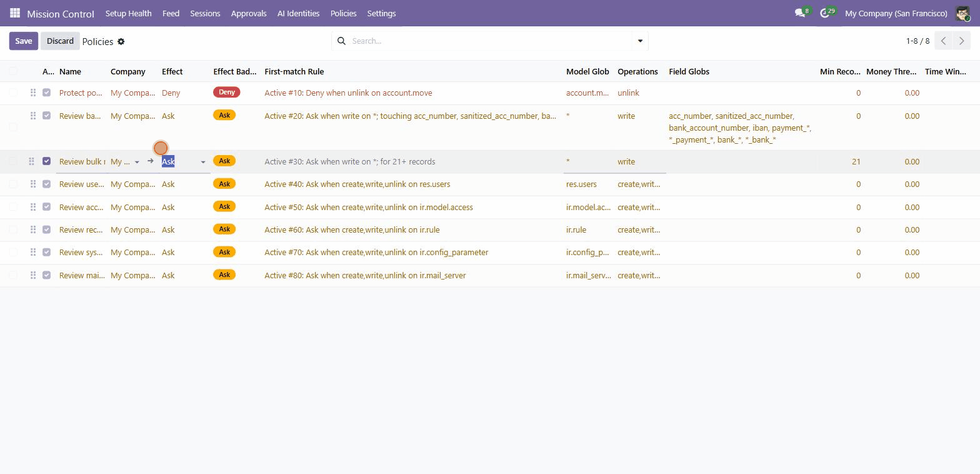Image resolution: width=980 pixels, height=474 pixels.
Task: Open the Setup Health menu
Action: click(x=128, y=13)
